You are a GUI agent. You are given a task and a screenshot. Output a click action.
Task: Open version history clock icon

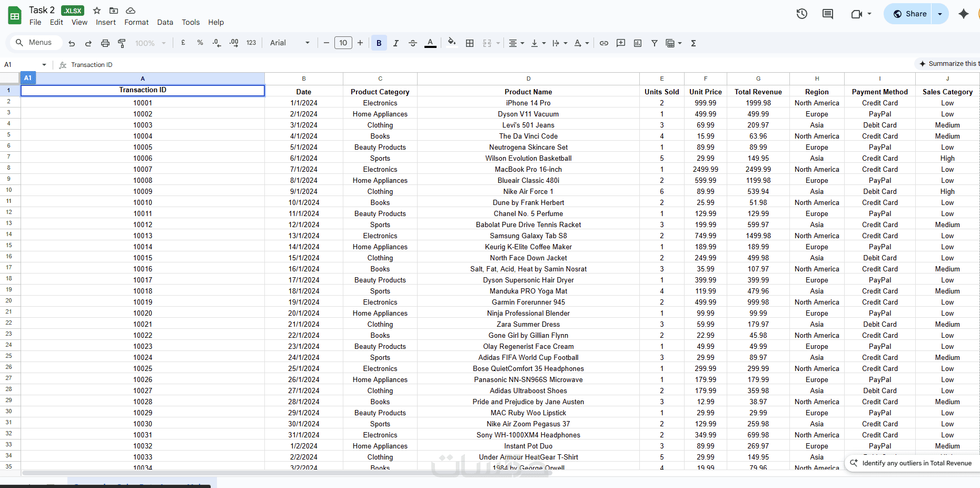[x=801, y=14]
